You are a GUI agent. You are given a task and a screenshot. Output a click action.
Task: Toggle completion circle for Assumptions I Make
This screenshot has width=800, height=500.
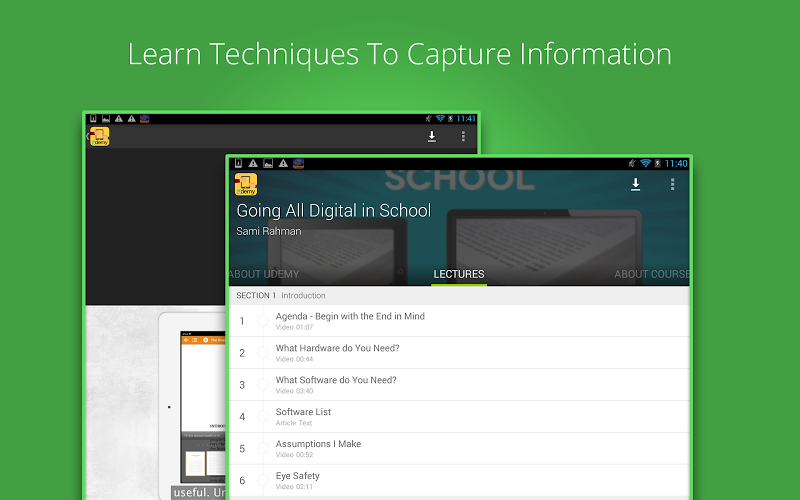click(263, 448)
